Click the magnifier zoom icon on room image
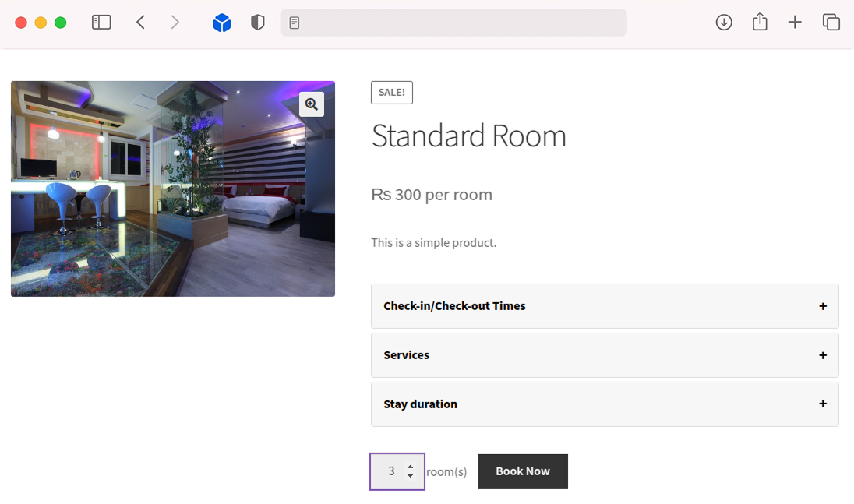 coord(312,104)
